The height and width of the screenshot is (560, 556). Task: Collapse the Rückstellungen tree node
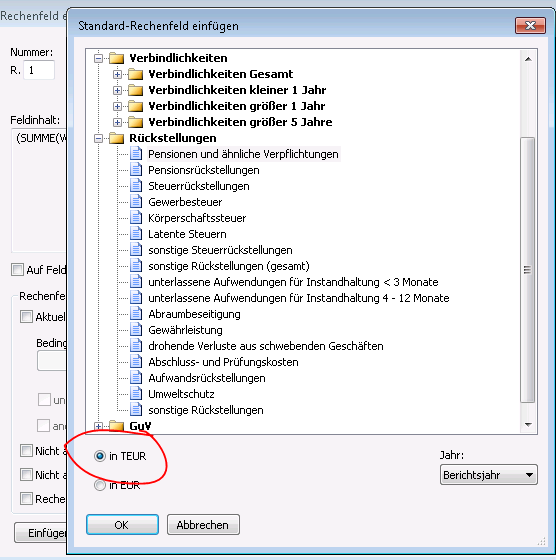coord(98,138)
